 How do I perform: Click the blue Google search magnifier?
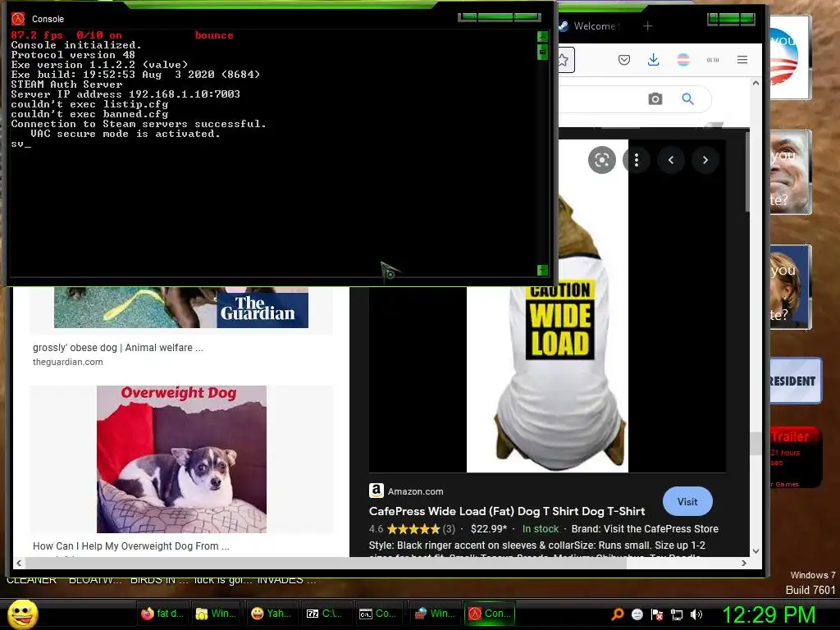tap(688, 99)
